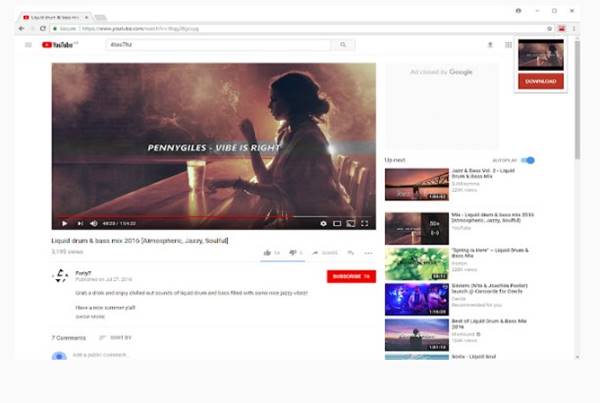This screenshot has width=600, height=403.
Task: Click Best of Liquid Drum & Bass Mix title
Action: click(489, 324)
